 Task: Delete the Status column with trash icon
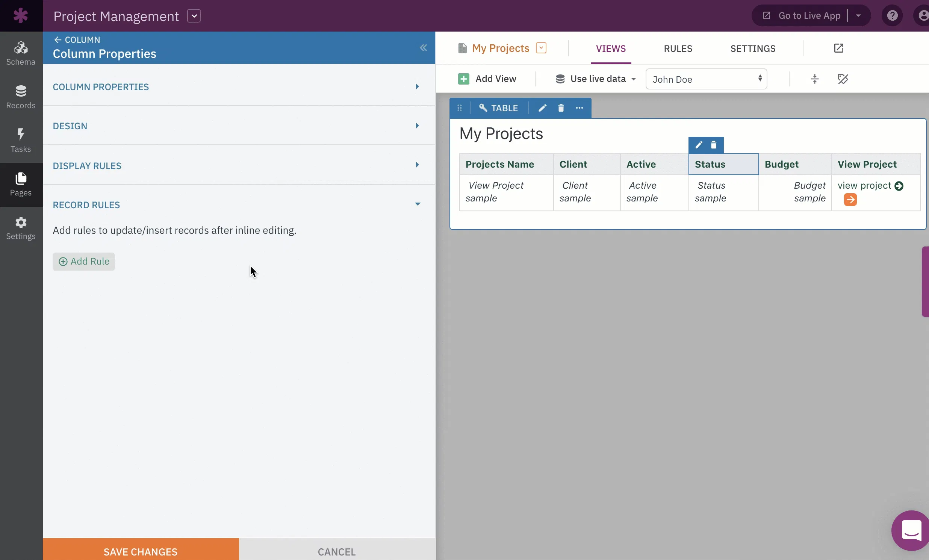[713, 145]
